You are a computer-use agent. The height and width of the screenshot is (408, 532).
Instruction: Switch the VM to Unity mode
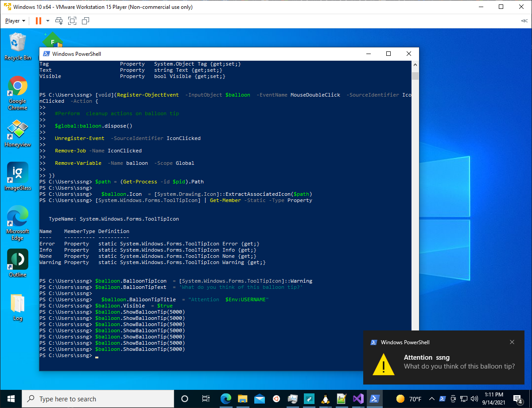tap(85, 20)
